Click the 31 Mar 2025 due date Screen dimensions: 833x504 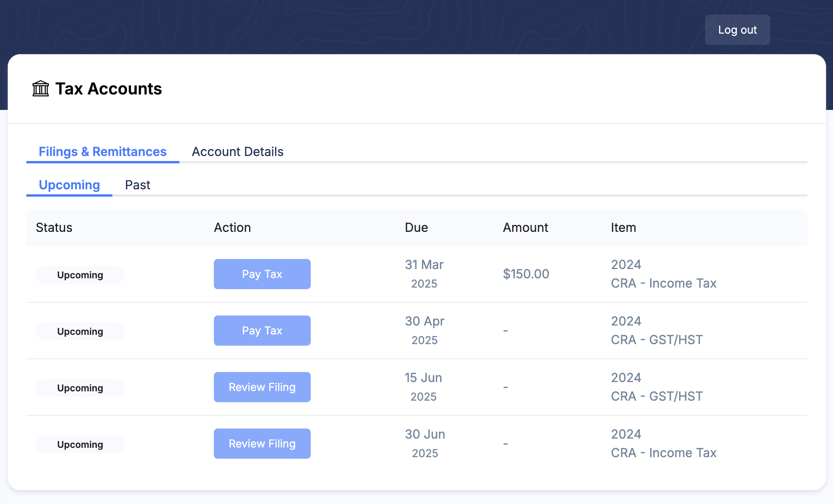[x=424, y=274]
